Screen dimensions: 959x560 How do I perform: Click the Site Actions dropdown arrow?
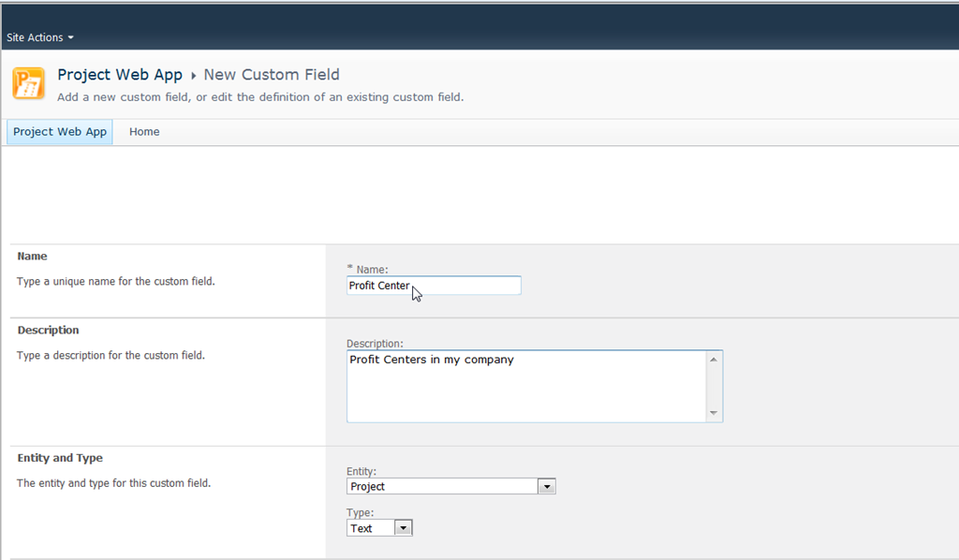click(x=70, y=38)
